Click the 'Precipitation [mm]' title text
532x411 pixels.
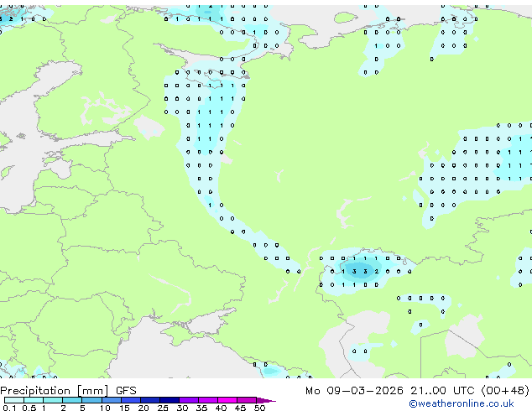coord(55,391)
